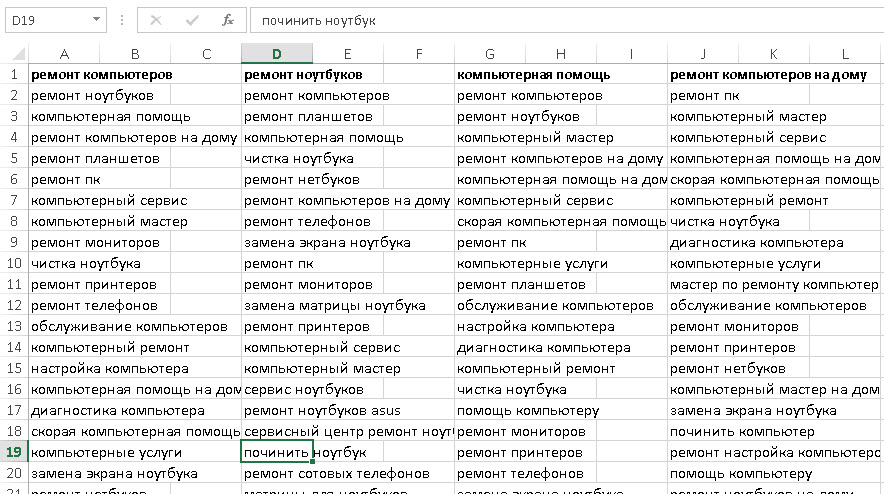The height and width of the screenshot is (494, 884).
Task: Select column A header
Action: tap(65, 53)
